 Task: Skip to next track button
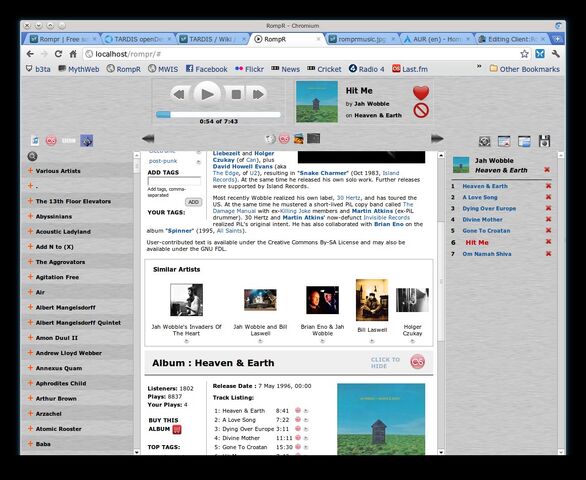[x=258, y=94]
